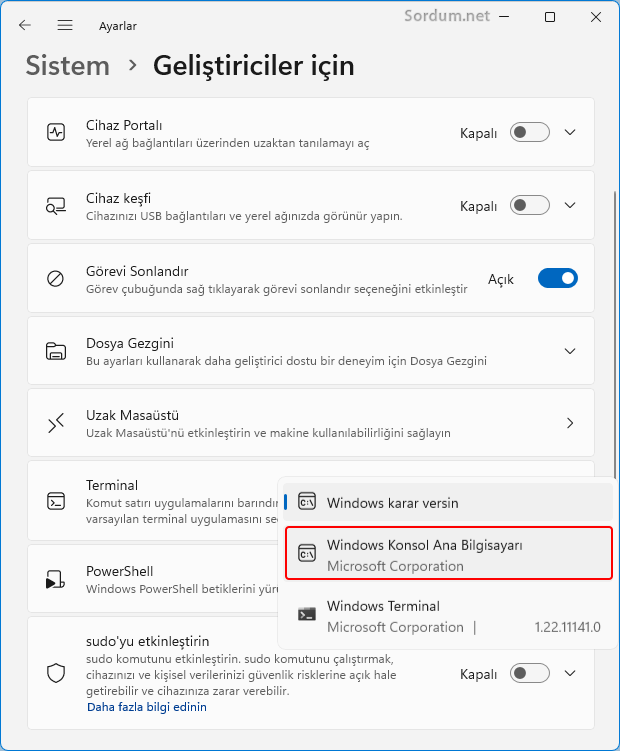Minimize the Ayarlar window
This screenshot has height=751, width=620.
(x=504, y=17)
